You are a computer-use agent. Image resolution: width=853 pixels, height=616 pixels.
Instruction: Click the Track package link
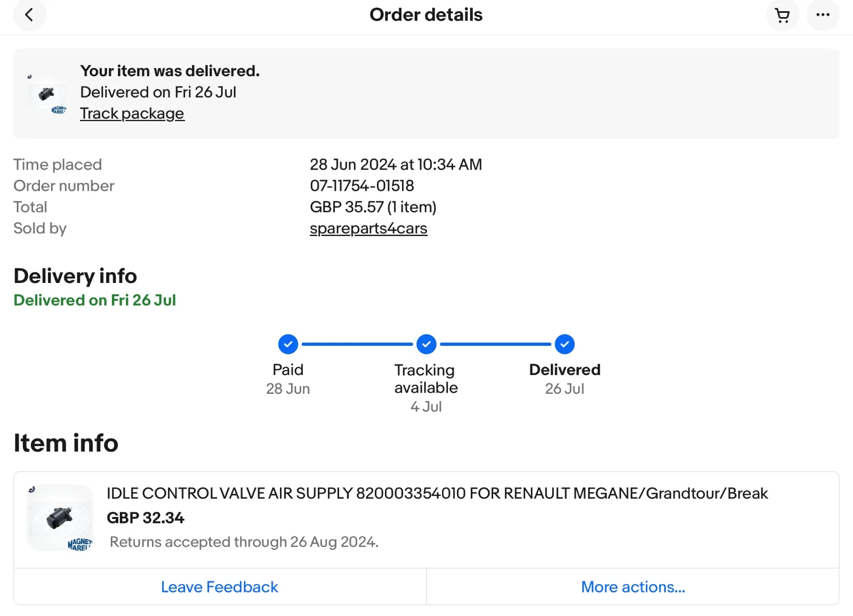pos(132,114)
